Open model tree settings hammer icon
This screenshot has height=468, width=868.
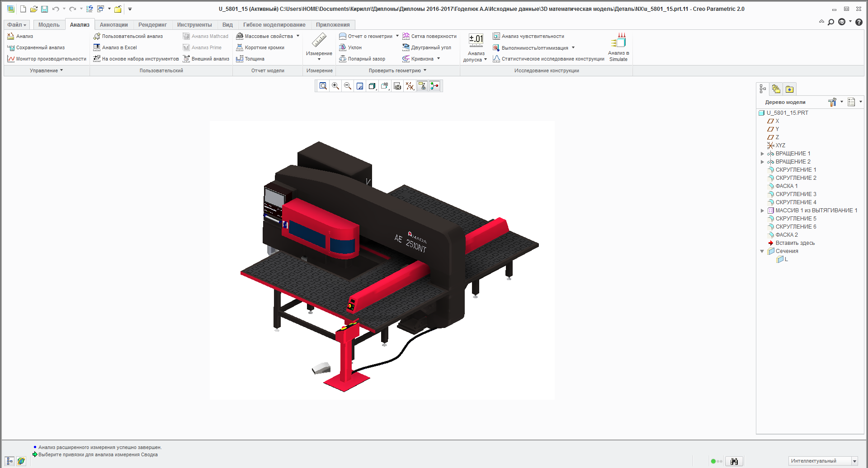click(832, 102)
